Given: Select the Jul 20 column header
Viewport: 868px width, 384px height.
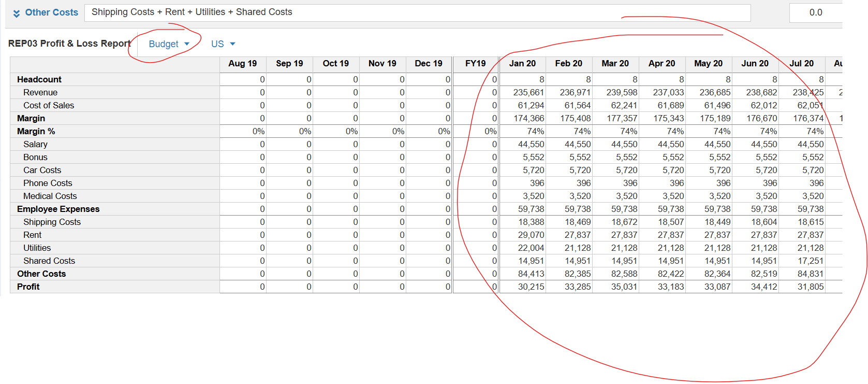Looking at the screenshot, I should [802, 64].
